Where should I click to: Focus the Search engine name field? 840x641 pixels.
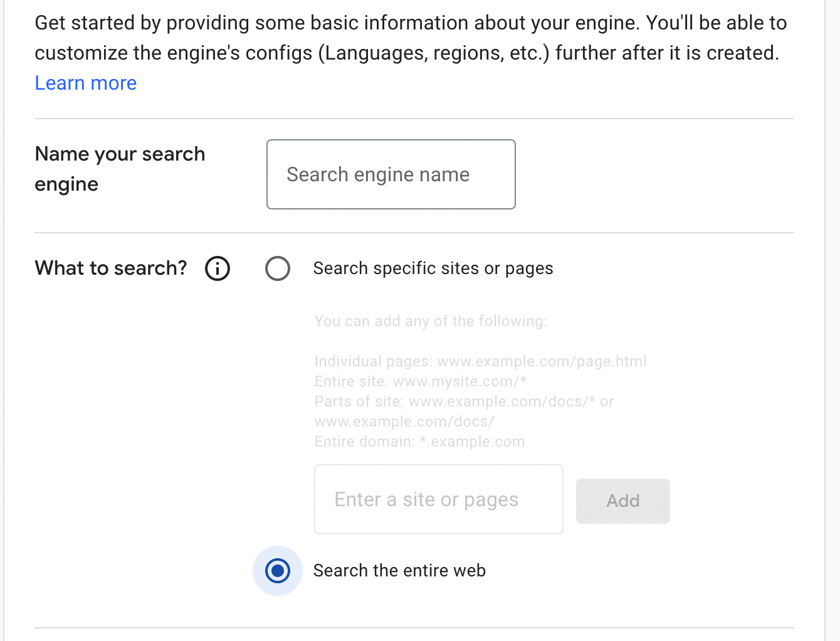(391, 174)
